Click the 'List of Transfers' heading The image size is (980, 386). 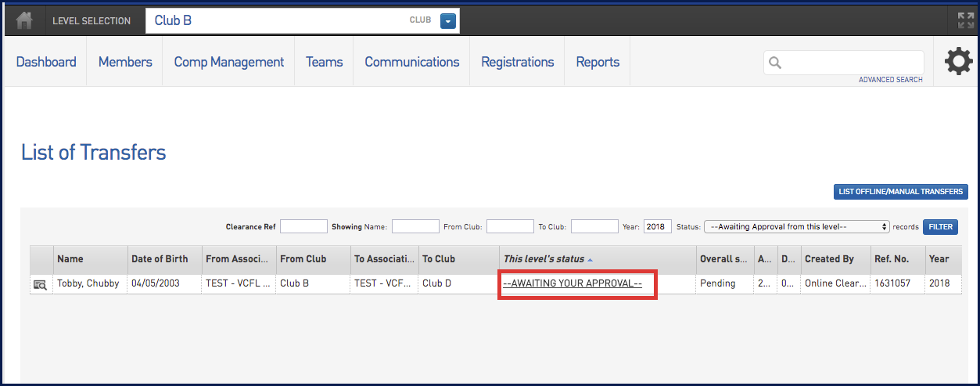[x=94, y=152]
